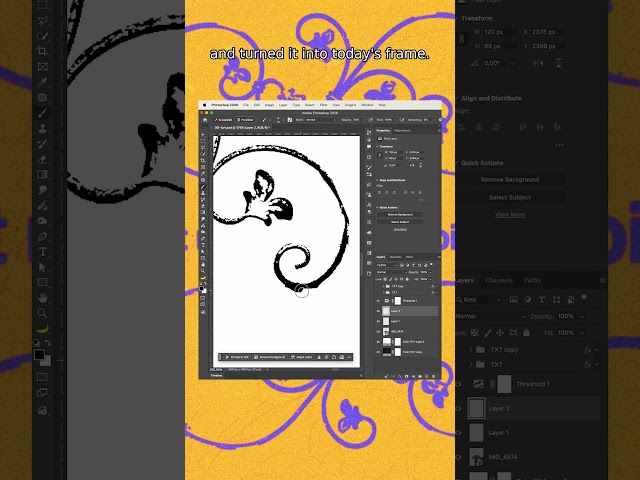Click the add layer mask icon below the layers

(407, 376)
